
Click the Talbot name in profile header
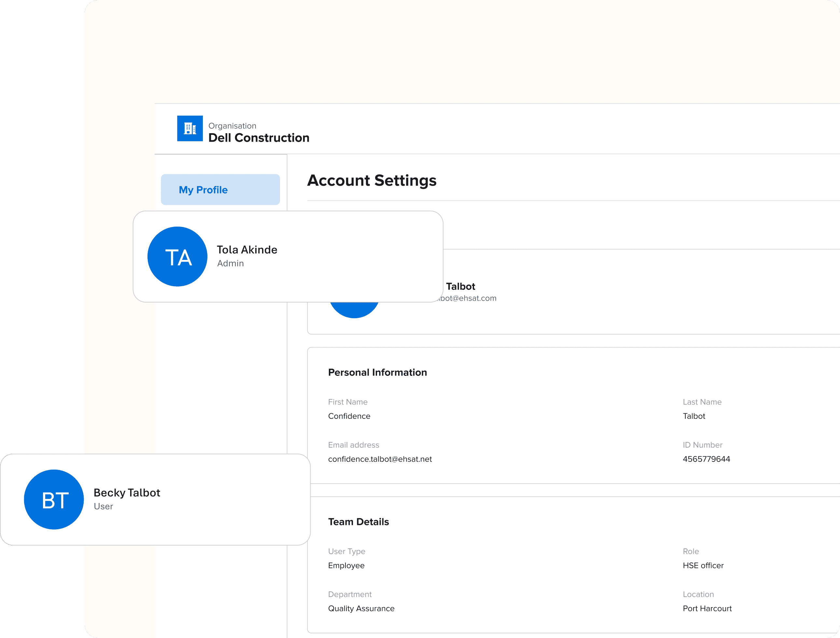tap(460, 286)
